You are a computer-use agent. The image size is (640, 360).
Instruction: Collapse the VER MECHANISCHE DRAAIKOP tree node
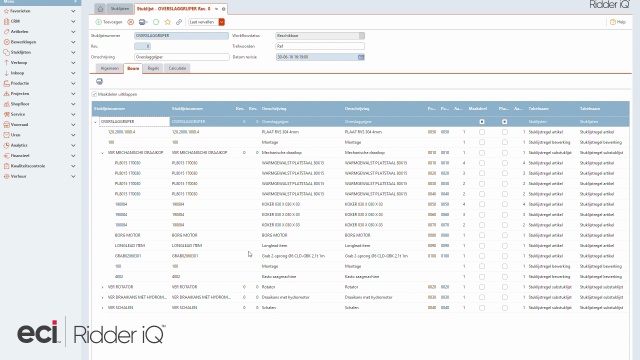(102, 153)
